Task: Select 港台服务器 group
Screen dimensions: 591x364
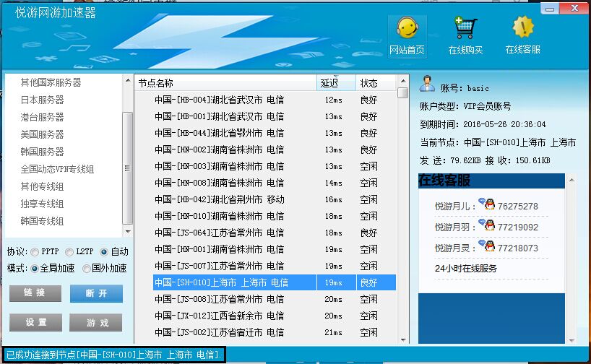Action: tap(42, 117)
